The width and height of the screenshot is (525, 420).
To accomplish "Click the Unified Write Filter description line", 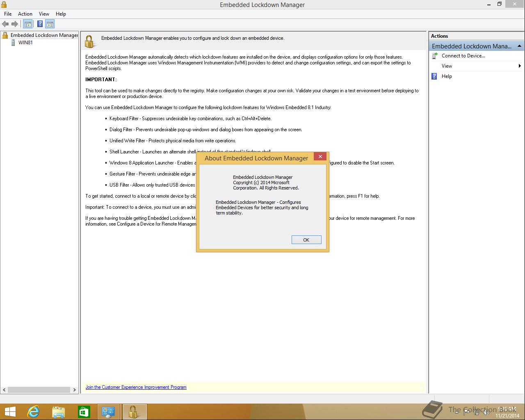I will (x=173, y=141).
